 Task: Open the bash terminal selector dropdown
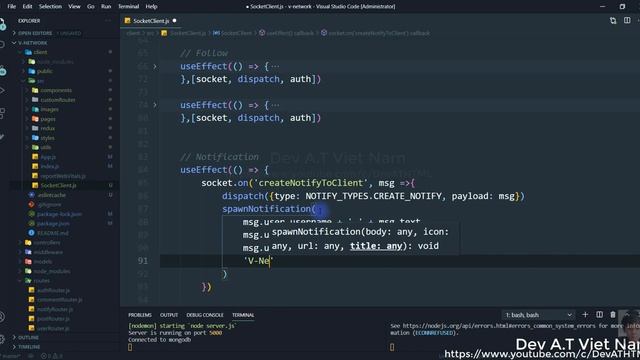click(538, 315)
